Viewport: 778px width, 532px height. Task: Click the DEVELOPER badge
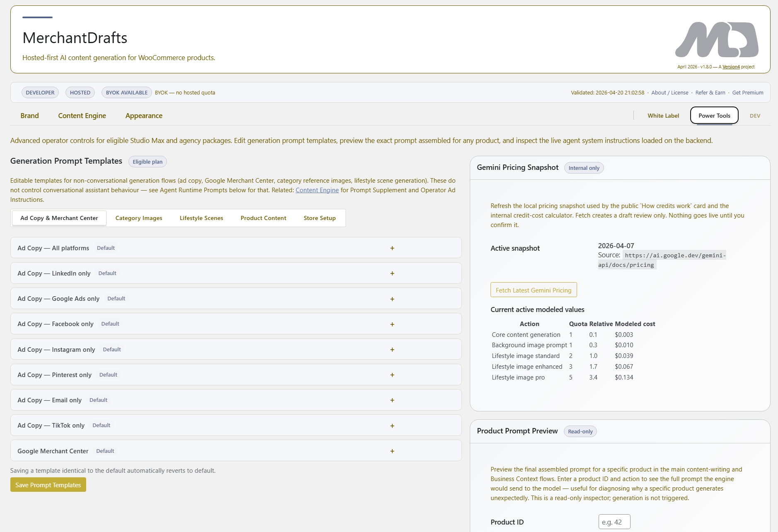[40, 92]
